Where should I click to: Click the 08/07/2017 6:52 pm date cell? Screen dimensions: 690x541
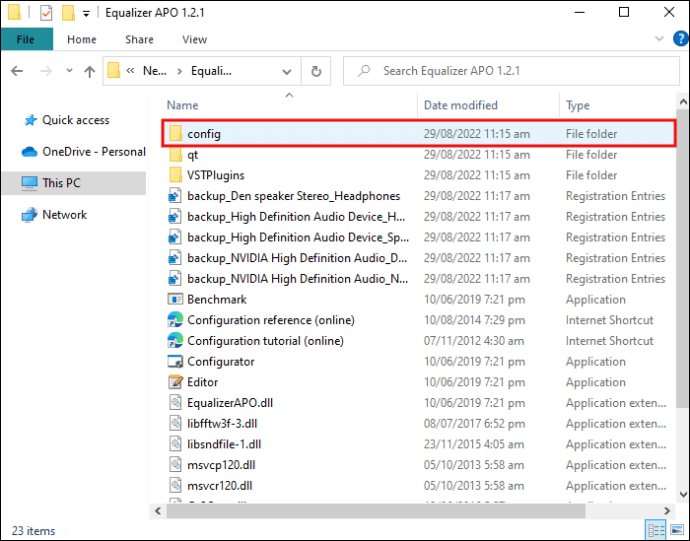pos(474,423)
